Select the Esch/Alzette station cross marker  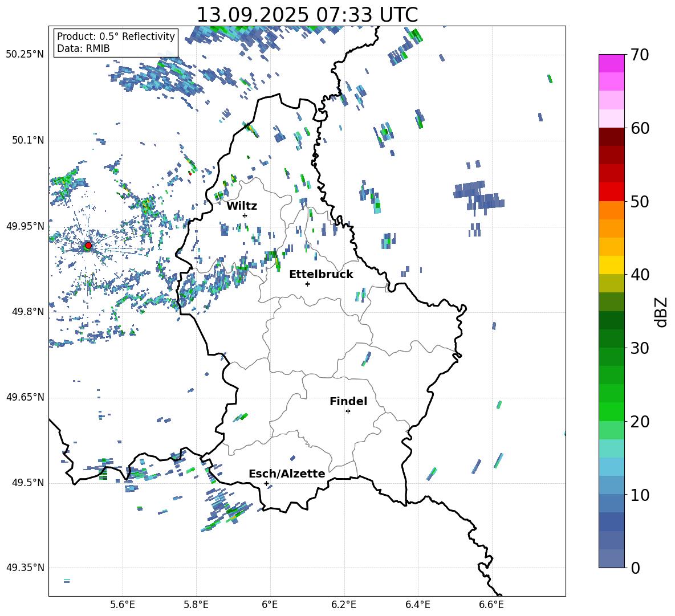pos(266,483)
